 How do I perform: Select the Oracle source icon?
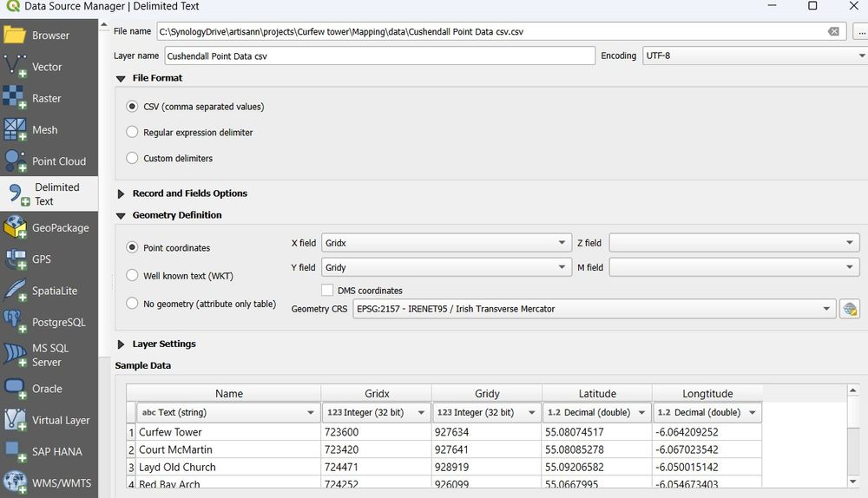click(15, 389)
